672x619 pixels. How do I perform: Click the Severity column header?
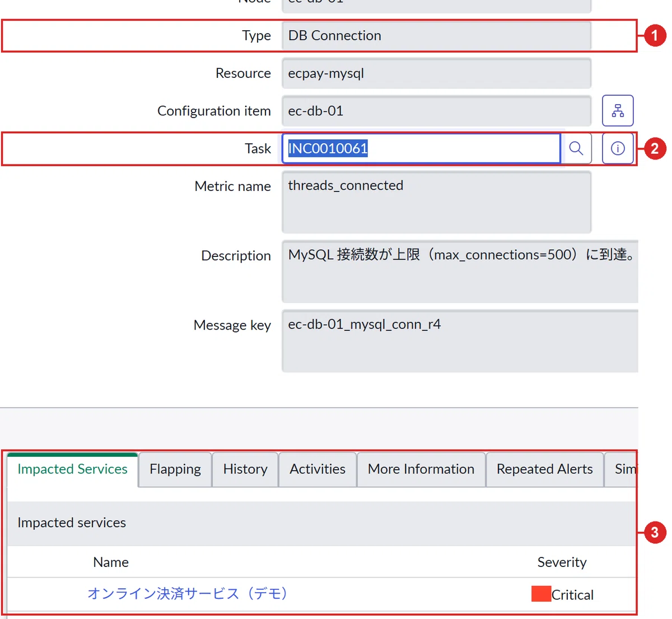pos(562,562)
